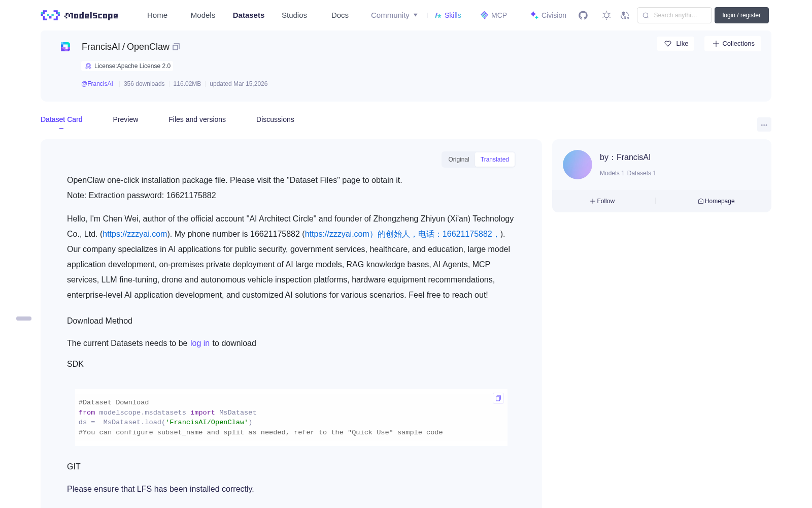Viewport: 812px width, 508px height.
Task: Click the 116.02MB size text
Action: click(x=187, y=84)
